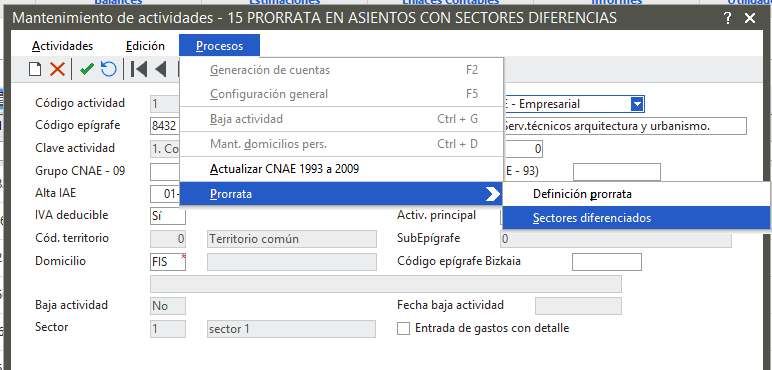Select Baja actividad menu entry
Image resolution: width=772 pixels, height=370 pixels.
click(341, 119)
